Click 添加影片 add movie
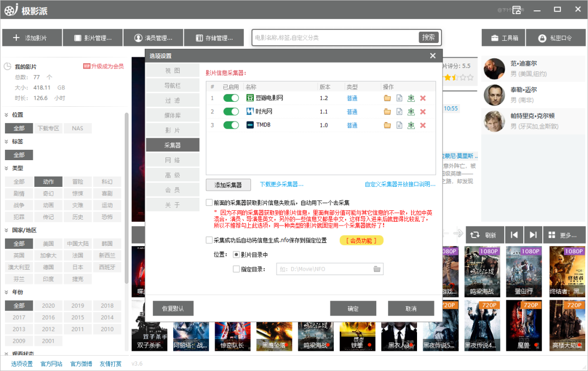This screenshot has height=371, width=588. pos(32,38)
